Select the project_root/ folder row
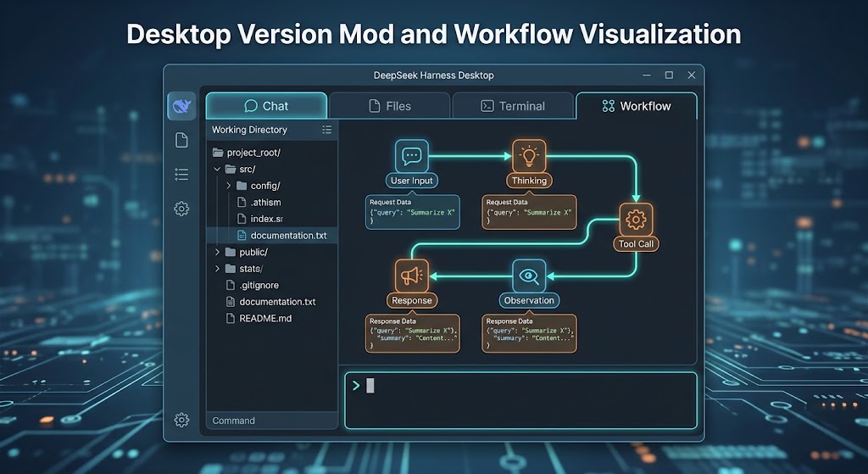The image size is (868, 474). coord(272,153)
